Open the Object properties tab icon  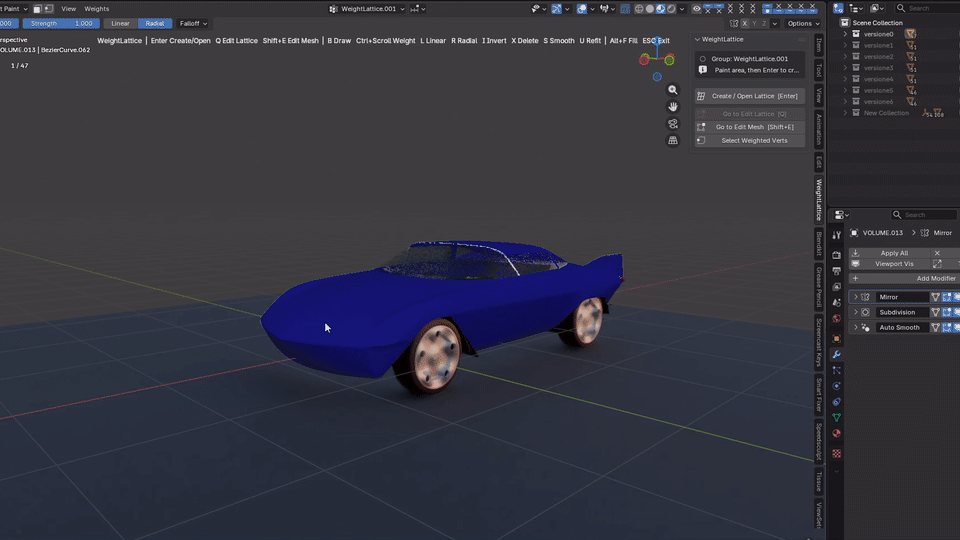(836, 339)
